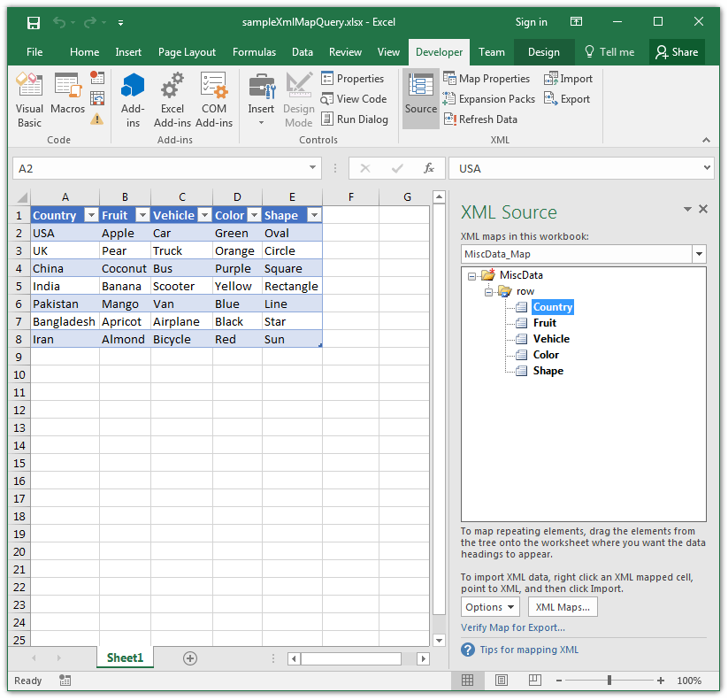
Task: Click COM Add-ins icon
Action: 214,96
